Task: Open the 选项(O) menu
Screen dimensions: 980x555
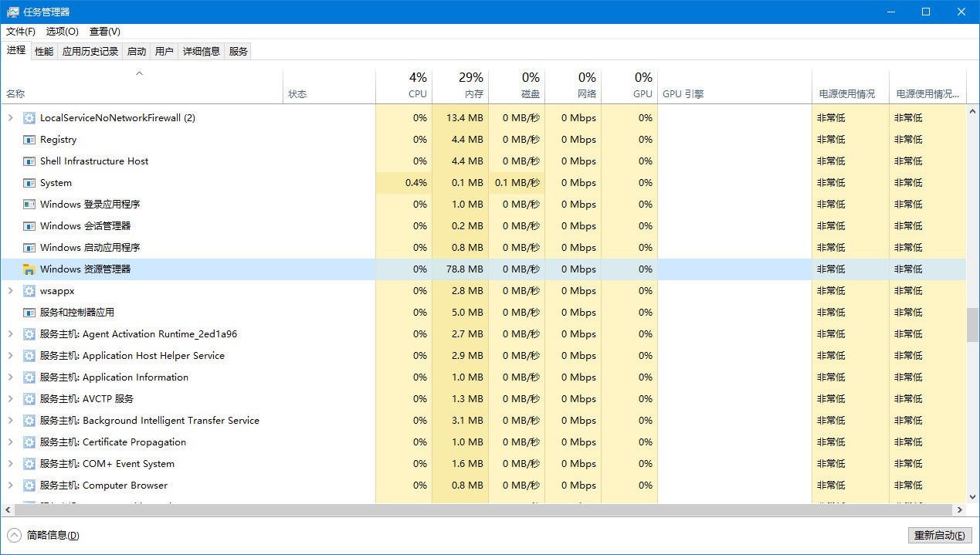Action: click(63, 32)
